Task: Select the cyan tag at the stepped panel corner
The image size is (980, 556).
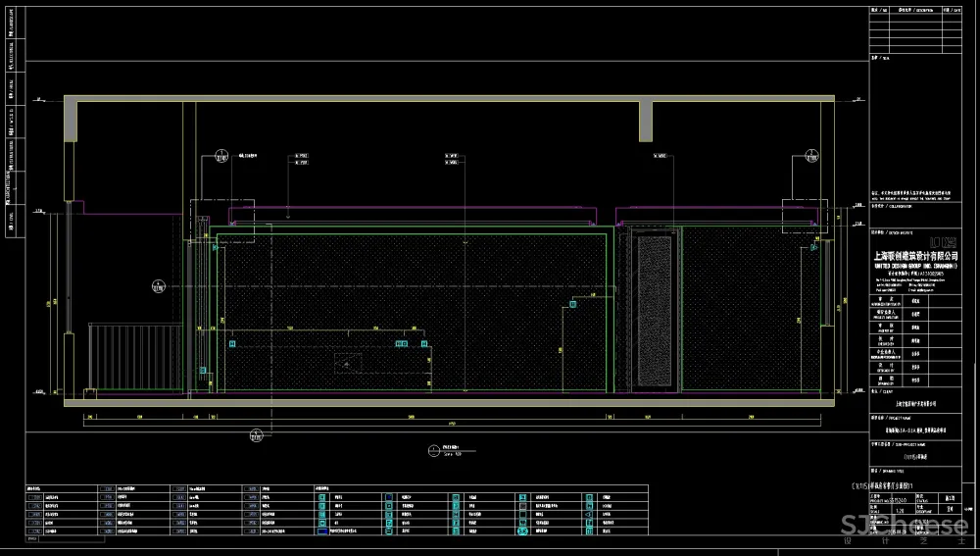Action: [573, 303]
